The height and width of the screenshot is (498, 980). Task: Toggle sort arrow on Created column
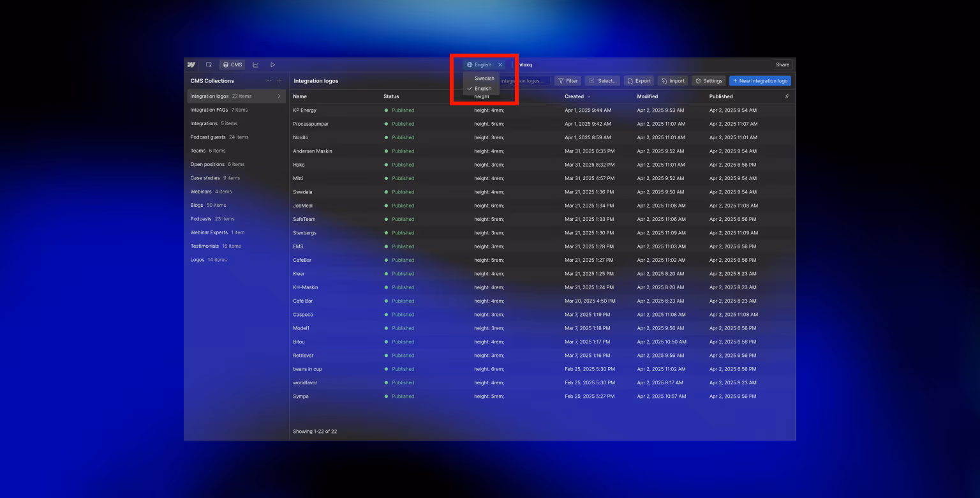[589, 96]
